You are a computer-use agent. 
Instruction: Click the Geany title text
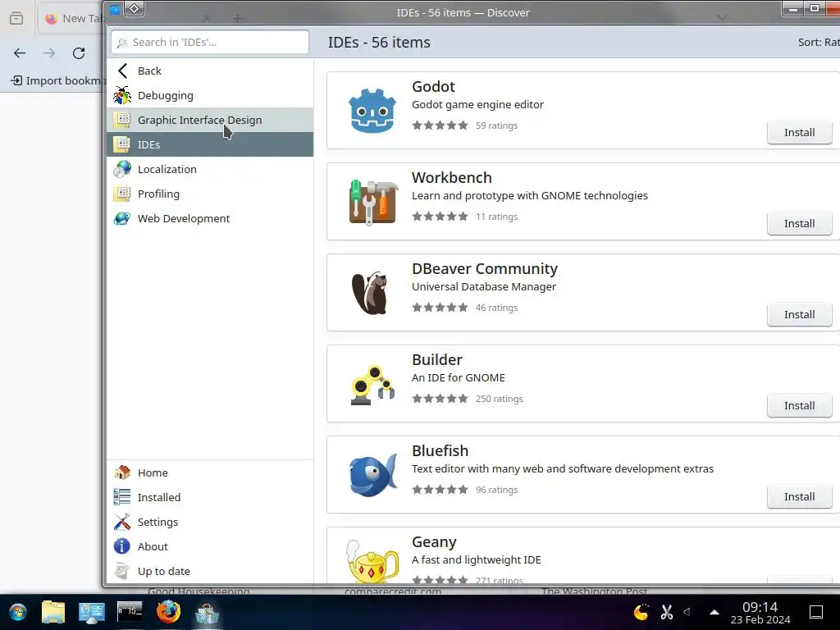pos(434,541)
